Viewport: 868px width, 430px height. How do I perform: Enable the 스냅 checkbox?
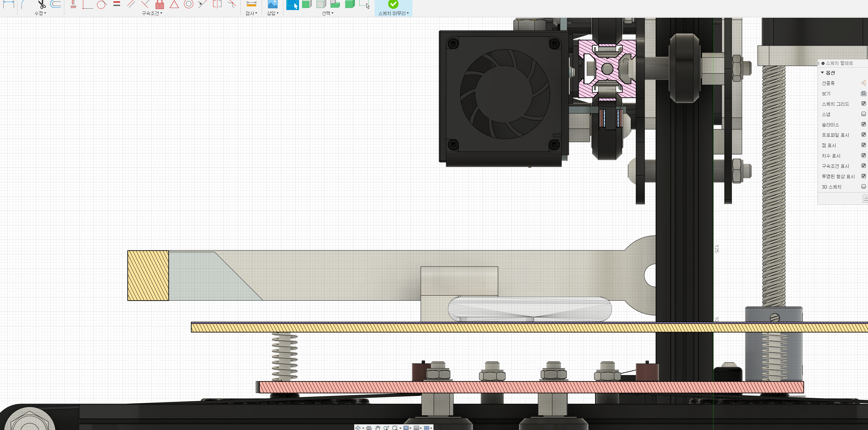pos(863,114)
